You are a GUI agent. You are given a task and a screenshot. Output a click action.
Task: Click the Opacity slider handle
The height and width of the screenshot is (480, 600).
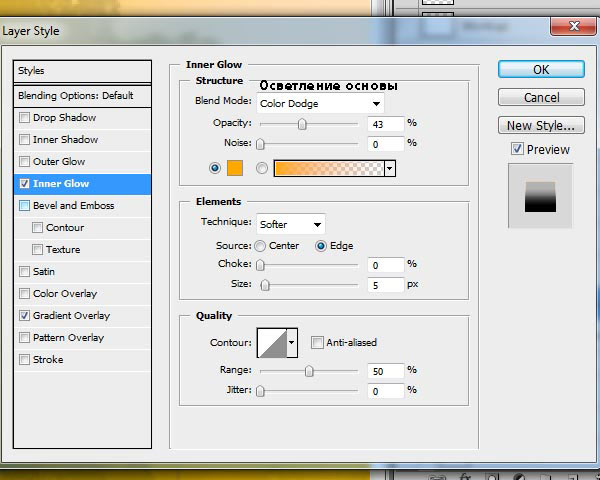coord(302,124)
